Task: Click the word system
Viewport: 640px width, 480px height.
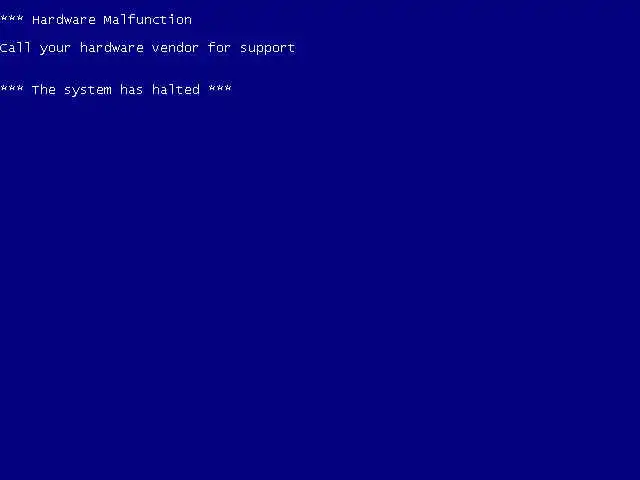Action: click(x=87, y=91)
